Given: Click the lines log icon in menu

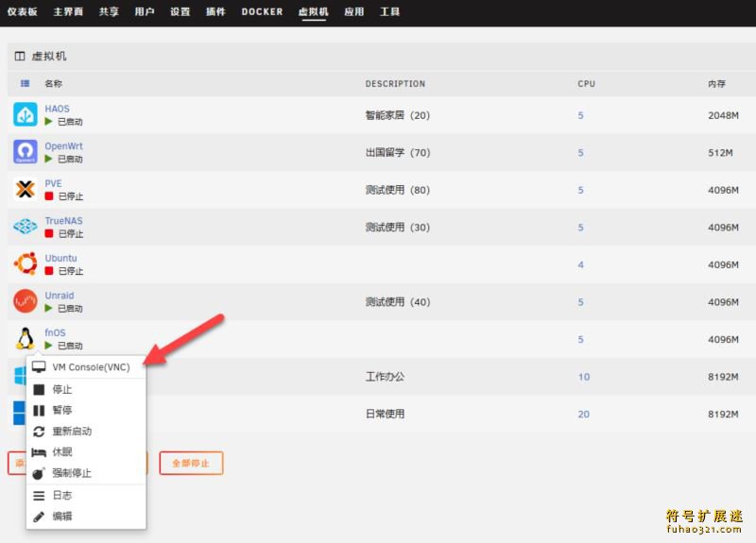Looking at the screenshot, I should (x=39, y=495).
